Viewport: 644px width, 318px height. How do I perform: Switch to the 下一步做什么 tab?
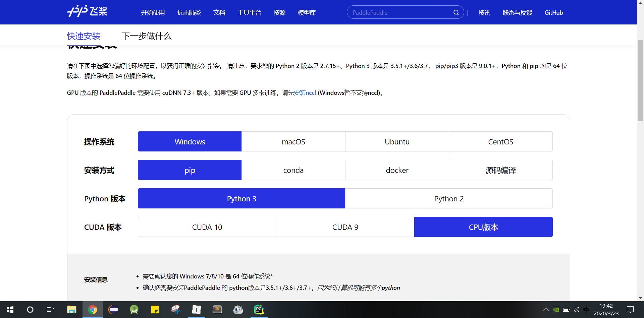(x=147, y=36)
